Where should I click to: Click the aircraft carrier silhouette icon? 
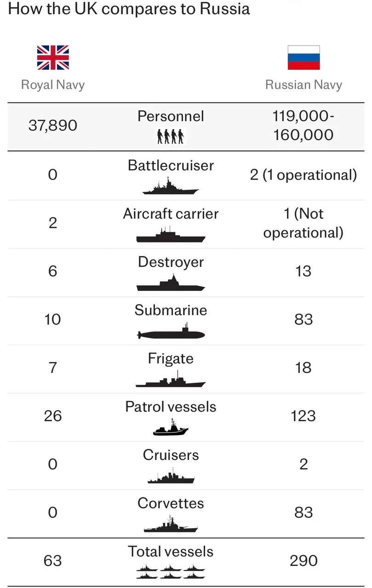(x=171, y=236)
